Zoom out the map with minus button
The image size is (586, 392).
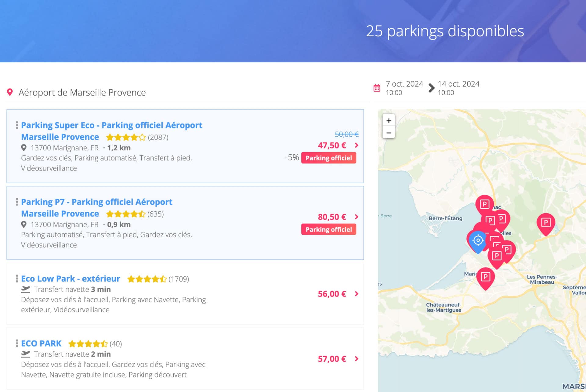[x=389, y=133]
